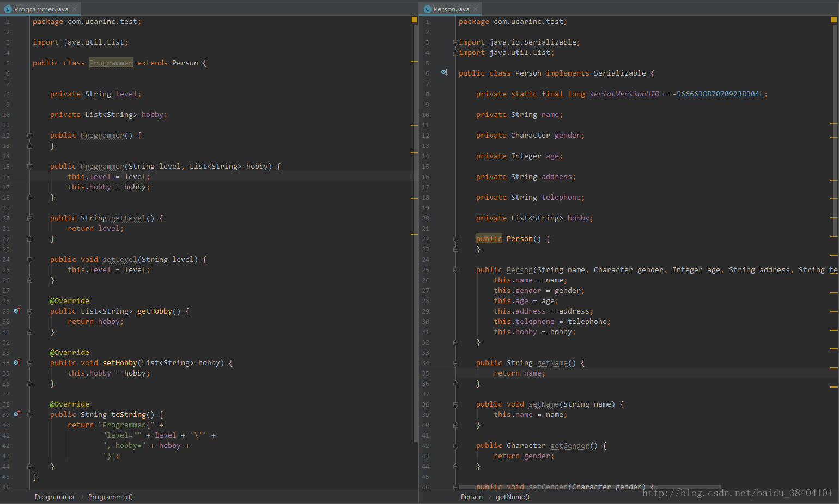Click the subclasses gutter icon beside class Person
The width and height of the screenshot is (839, 504).
(x=444, y=72)
